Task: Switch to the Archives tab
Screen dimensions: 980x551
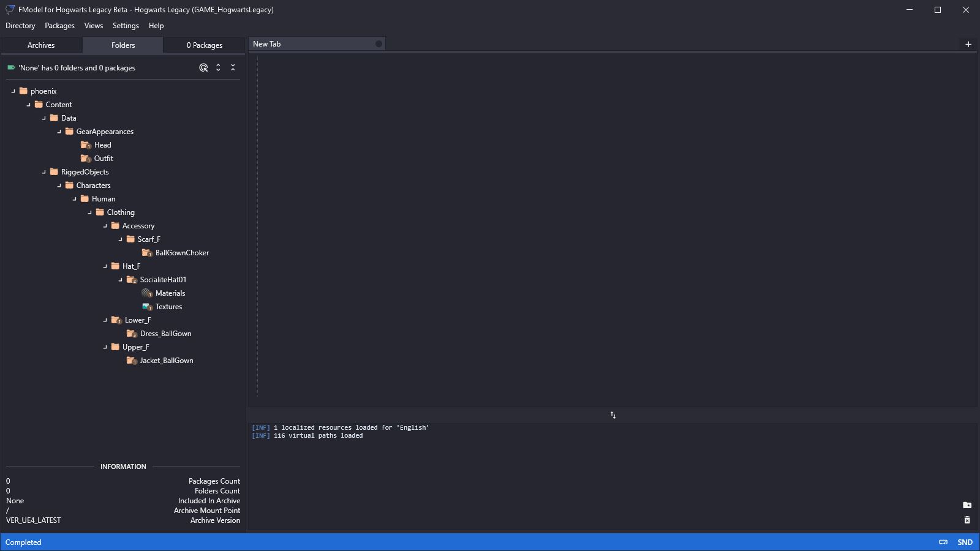Action: (x=41, y=45)
